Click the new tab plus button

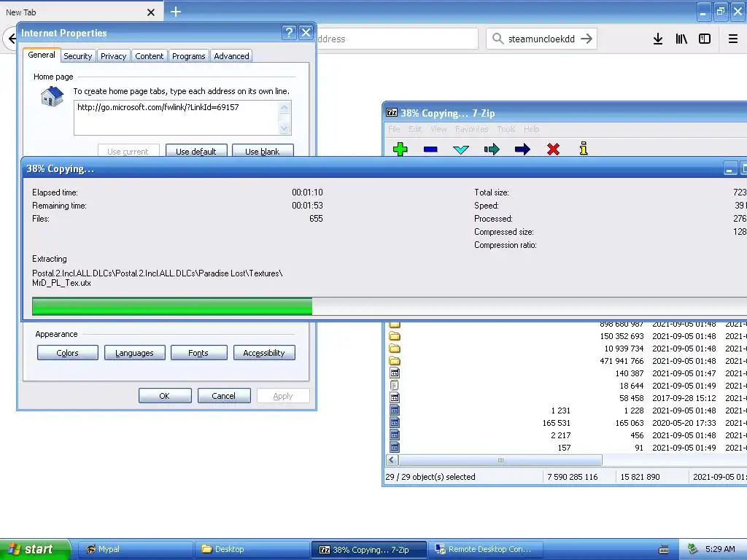176,12
